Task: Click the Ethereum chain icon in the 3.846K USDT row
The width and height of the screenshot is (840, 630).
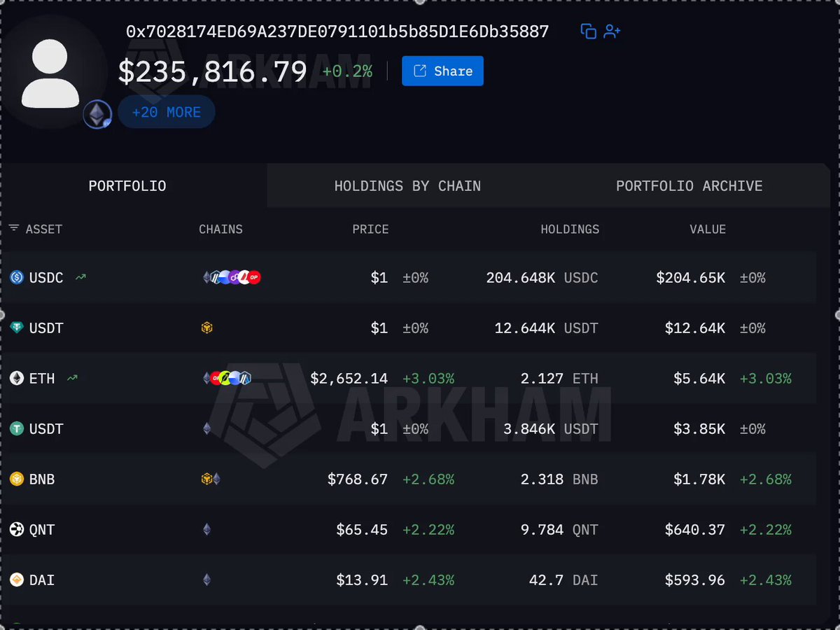Action: (x=206, y=429)
